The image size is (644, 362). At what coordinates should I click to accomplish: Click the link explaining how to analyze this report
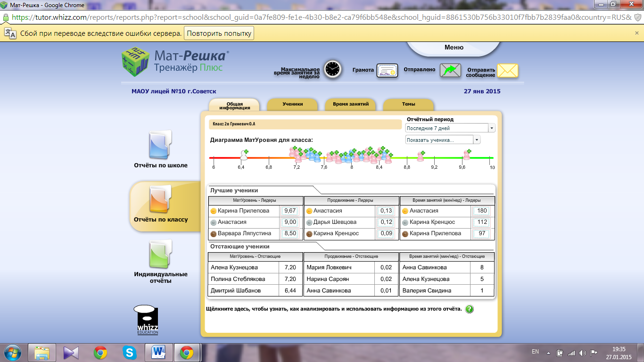[x=334, y=309]
